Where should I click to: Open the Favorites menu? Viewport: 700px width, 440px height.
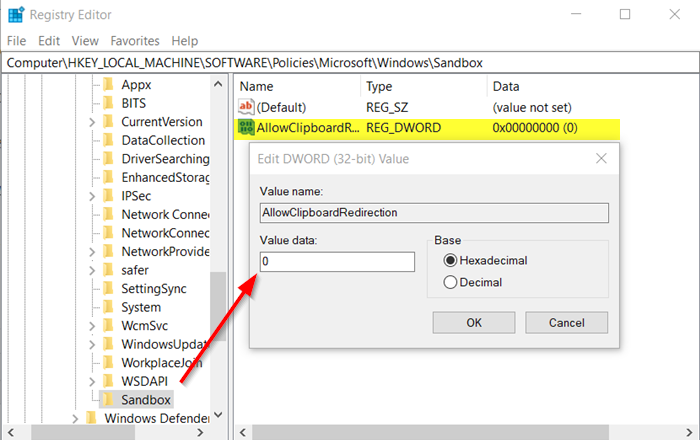[135, 41]
